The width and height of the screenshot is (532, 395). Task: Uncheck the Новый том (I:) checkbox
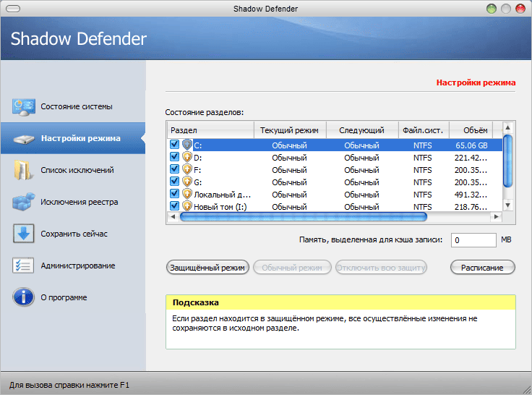click(x=174, y=205)
